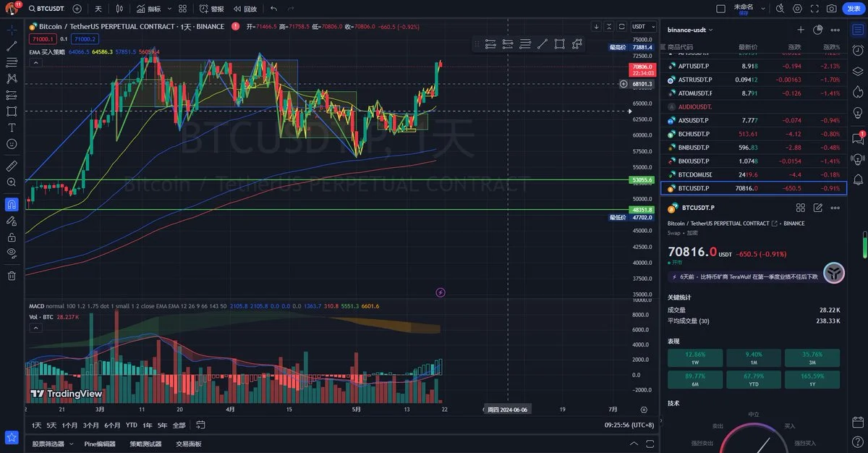Image resolution: width=868 pixels, height=453 pixels.
Task: Expand the binance-usdt watchlist dropdown
Action: pyautogui.click(x=690, y=30)
